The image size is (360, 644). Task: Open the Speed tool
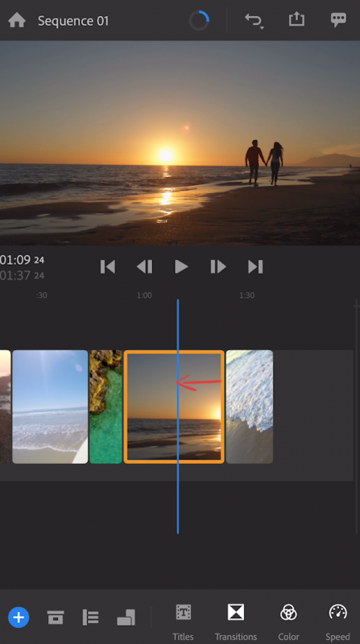tap(337, 622)
